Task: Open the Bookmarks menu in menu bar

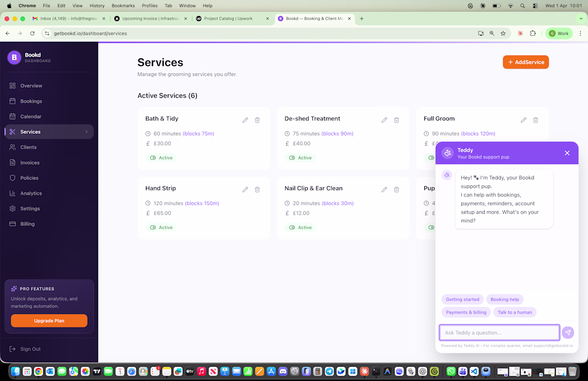Action: coord(123,6)
